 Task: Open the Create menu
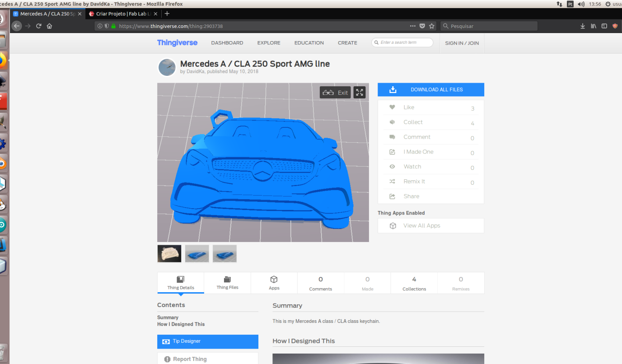coord(347,43)
